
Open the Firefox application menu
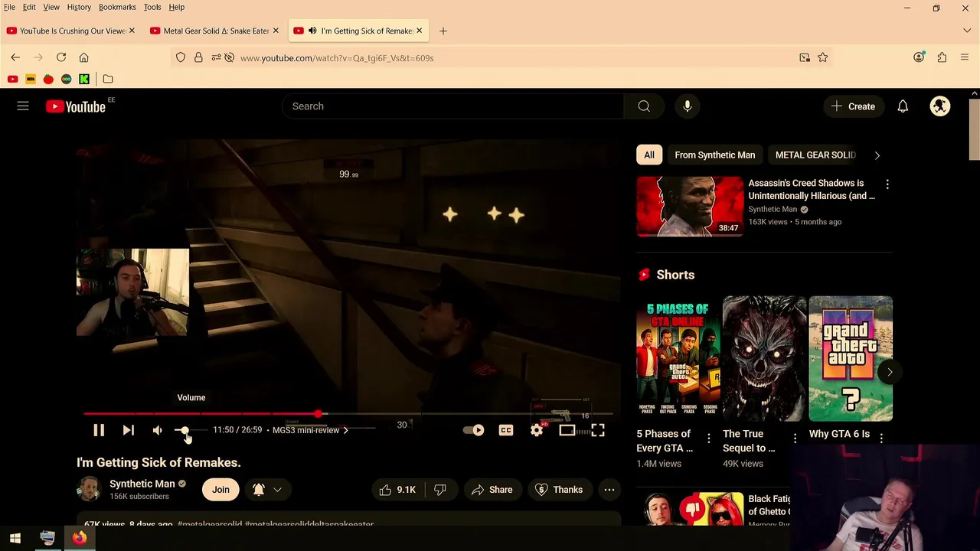click(965, 57)
